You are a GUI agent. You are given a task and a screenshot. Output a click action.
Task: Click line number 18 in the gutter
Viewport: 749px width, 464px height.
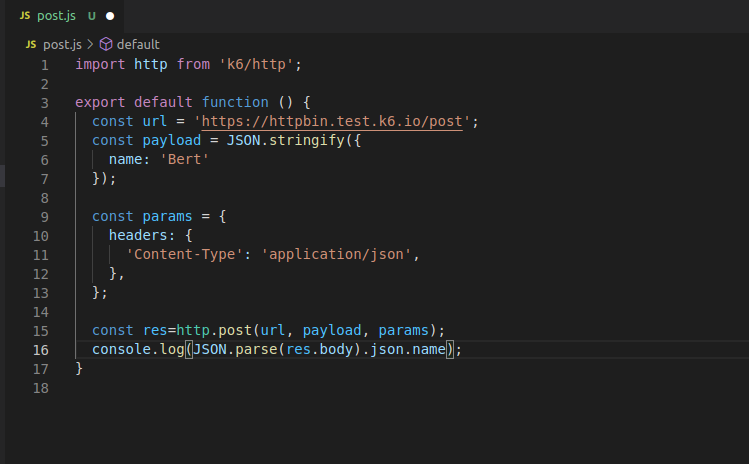(x=41, y=388)
